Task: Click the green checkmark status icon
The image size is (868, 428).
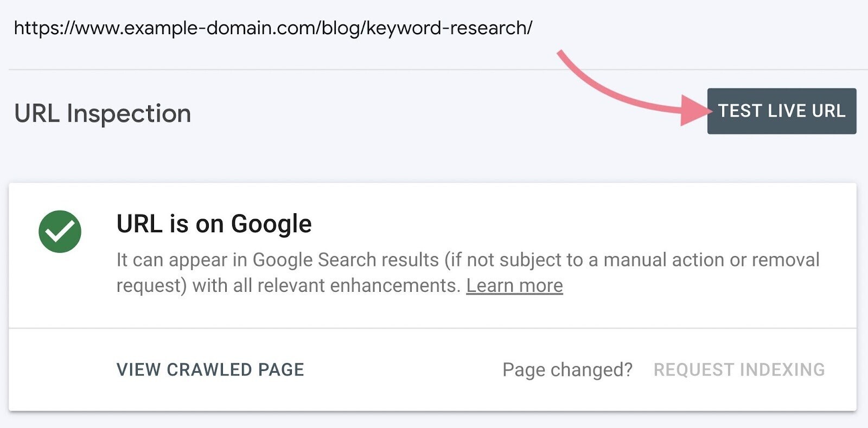Action: point(60,232)
